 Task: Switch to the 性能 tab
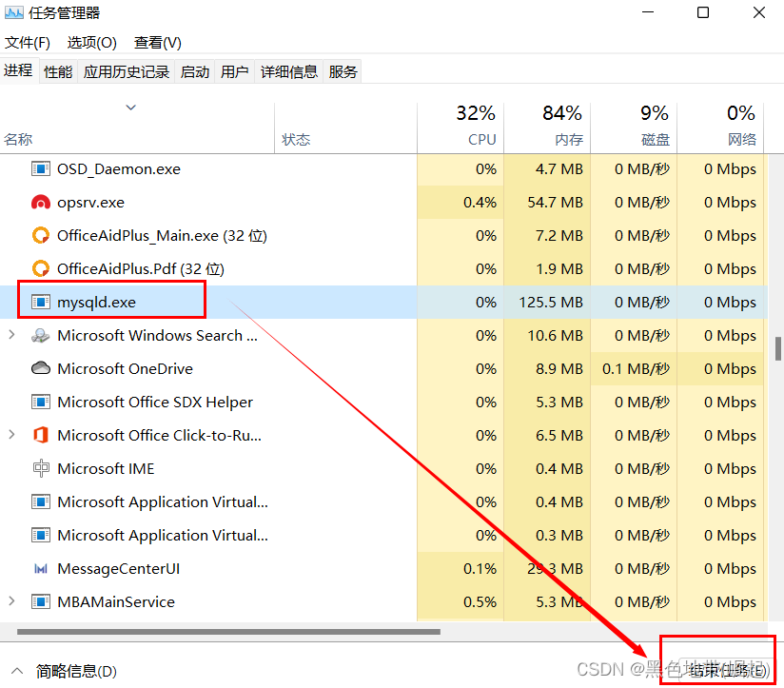[58, 72]
